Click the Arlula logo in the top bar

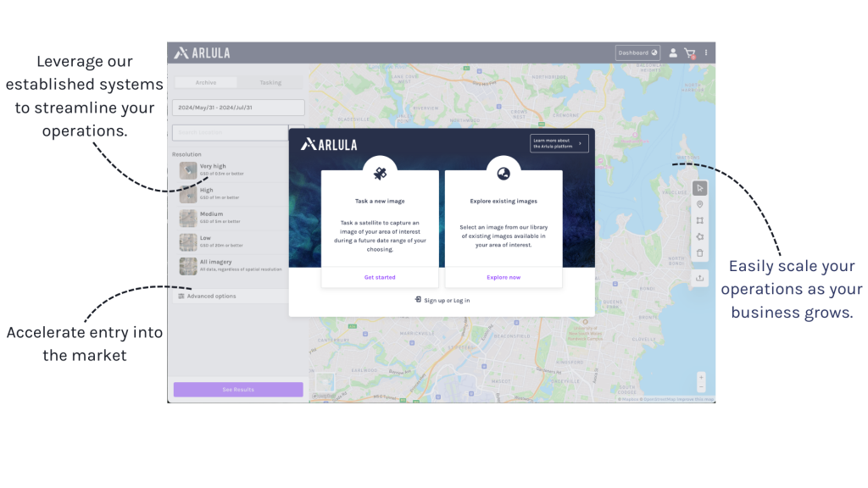coord(202,52)
